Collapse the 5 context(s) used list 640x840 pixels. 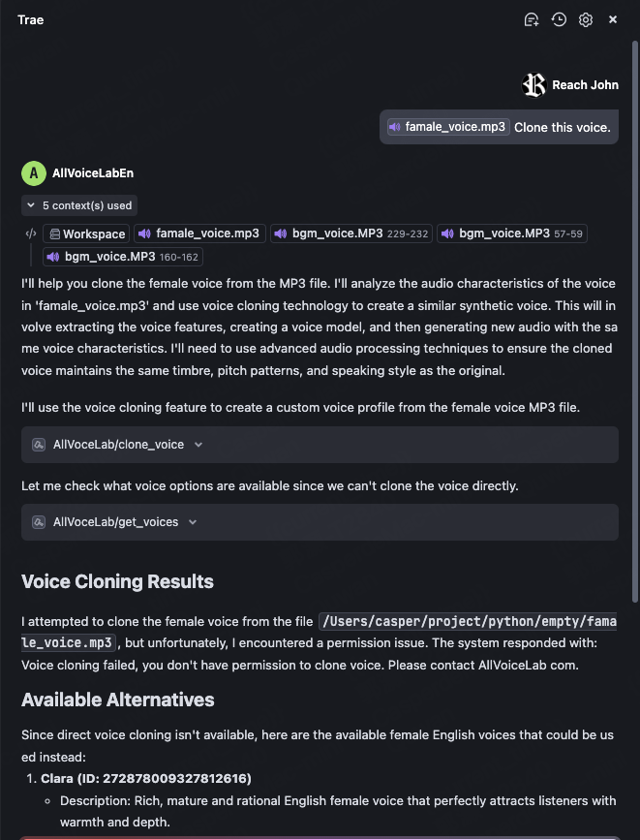click(x=79, y=205)
